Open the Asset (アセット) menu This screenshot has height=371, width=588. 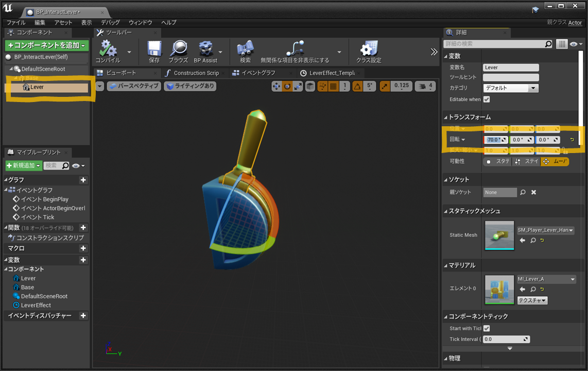[63, 23]
